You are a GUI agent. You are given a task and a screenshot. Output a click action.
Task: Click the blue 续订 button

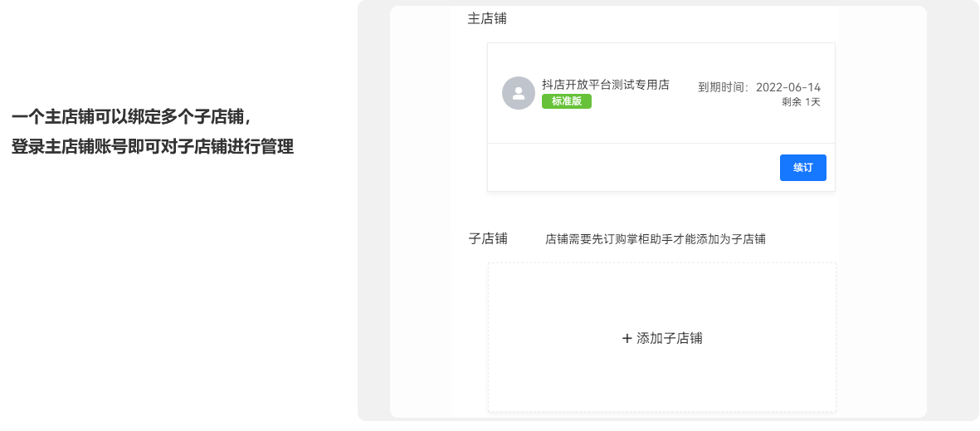point(802,168)
